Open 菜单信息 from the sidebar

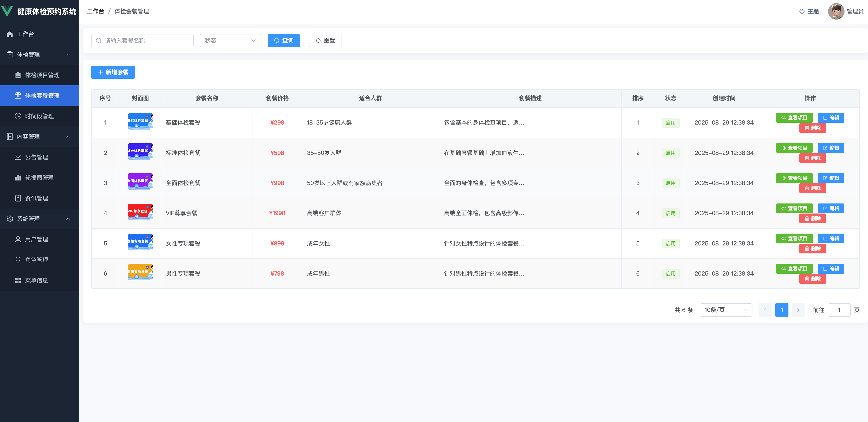pyautogui.click(x=36, y=280)
